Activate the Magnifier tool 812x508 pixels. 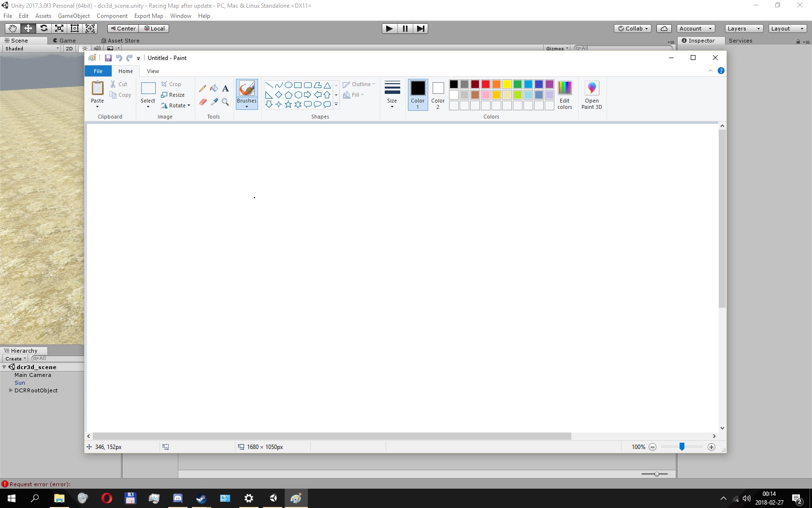point(226,102)
